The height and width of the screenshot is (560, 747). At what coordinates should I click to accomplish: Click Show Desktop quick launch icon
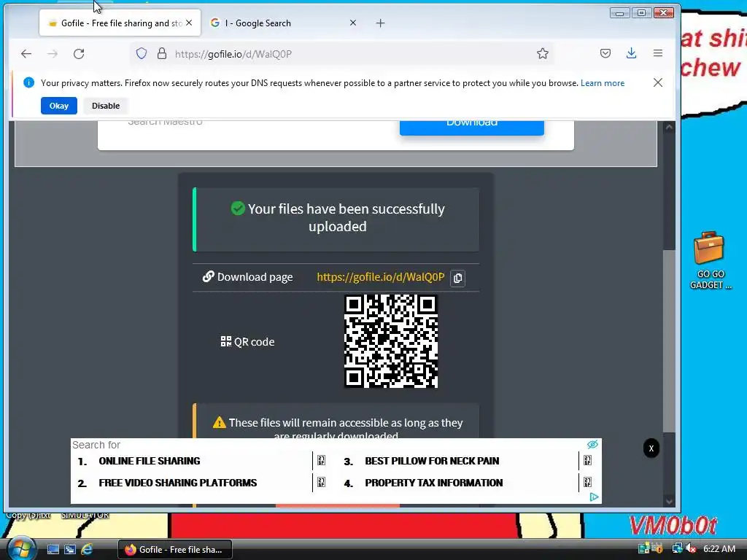tap(53, 550)
